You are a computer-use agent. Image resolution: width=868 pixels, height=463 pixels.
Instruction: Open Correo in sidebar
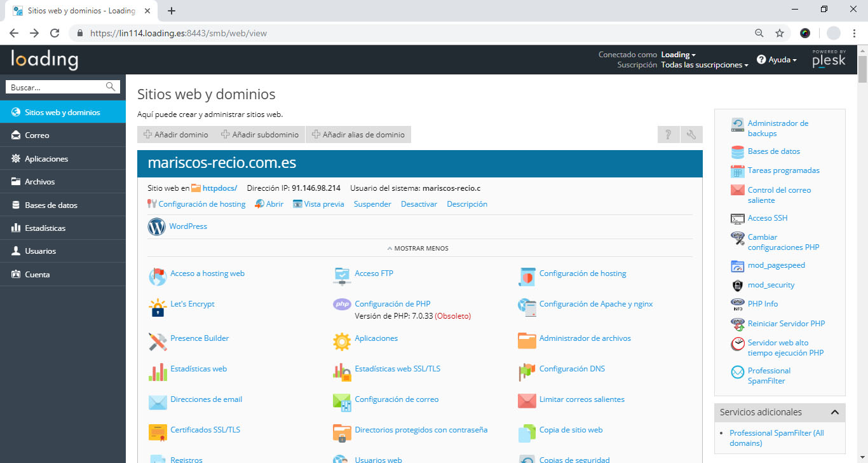[63, 135]
